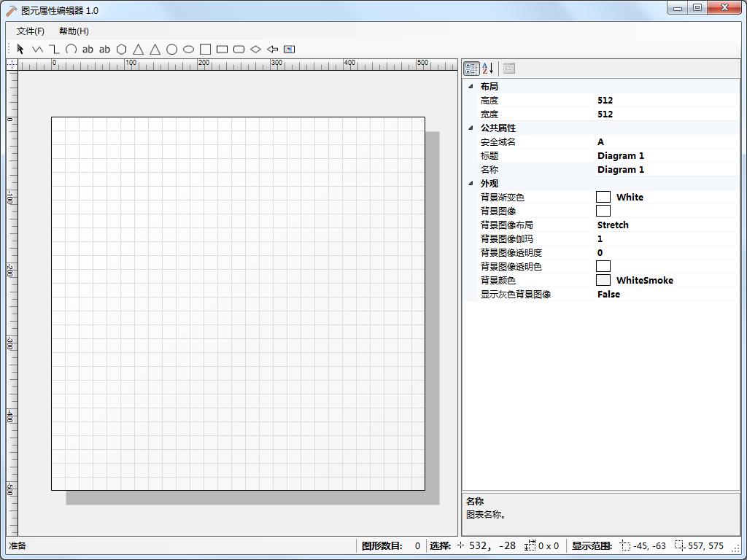This screenshot has height=560, width=747.
Task: Edit the 背景图像伽玛 value 1
Action: (600, 238)
